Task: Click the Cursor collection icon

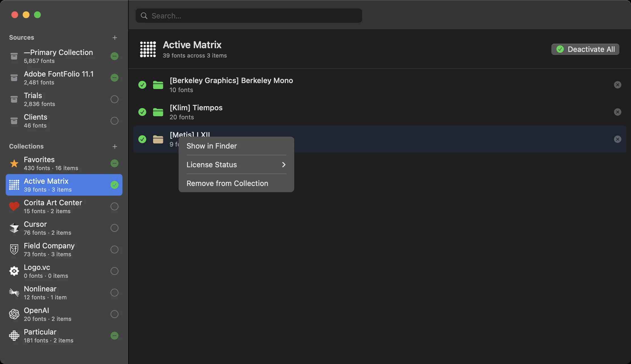Action: tap(14, 228)
